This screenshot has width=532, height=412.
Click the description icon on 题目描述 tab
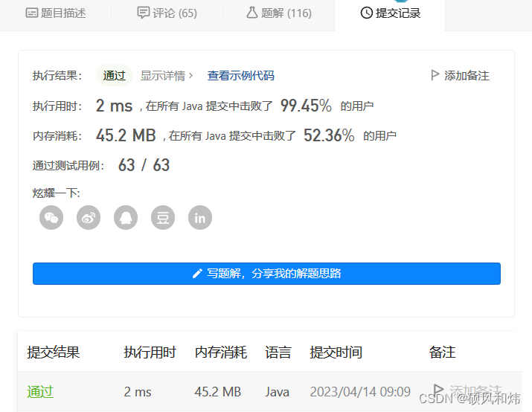point(32,13)
